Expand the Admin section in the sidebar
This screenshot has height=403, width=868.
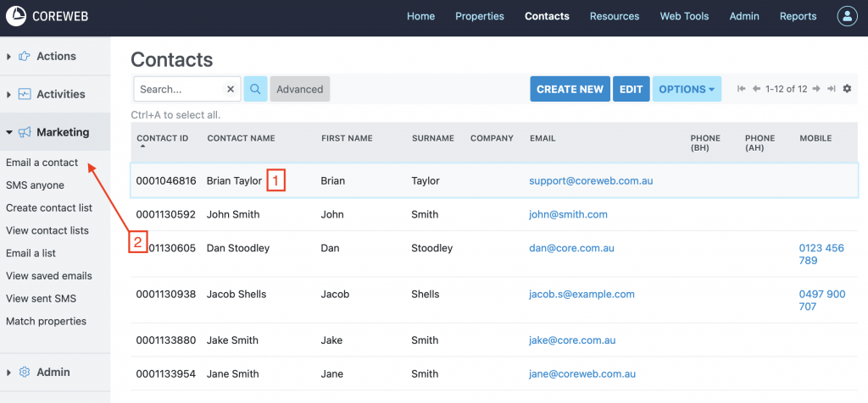pos(53,372)
